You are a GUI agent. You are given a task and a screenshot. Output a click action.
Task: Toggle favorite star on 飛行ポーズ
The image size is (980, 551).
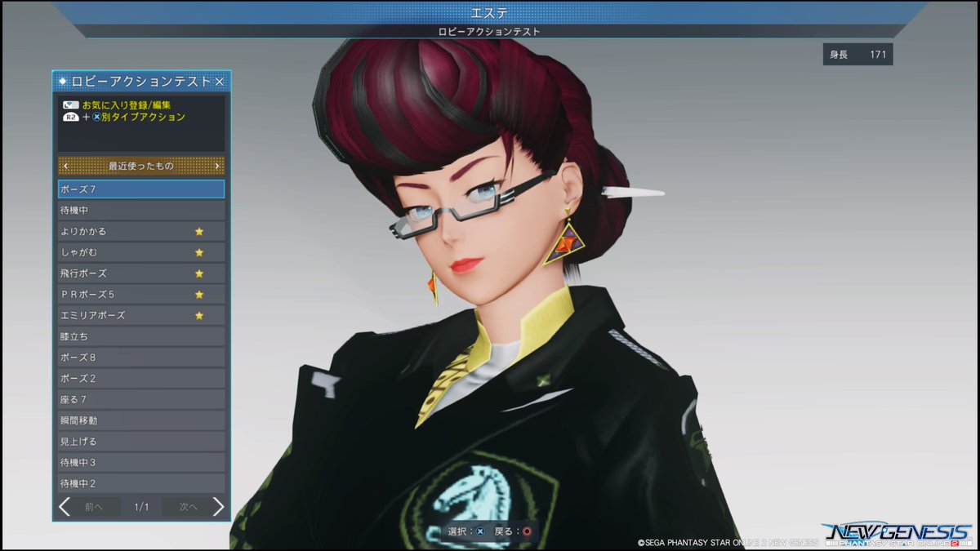coord(199,273)
